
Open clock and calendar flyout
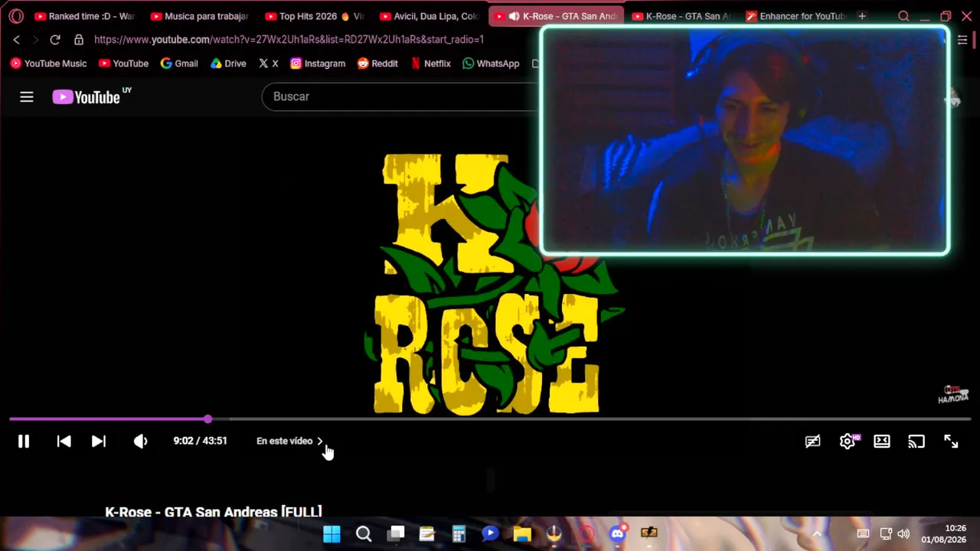[x=944, y=533]
